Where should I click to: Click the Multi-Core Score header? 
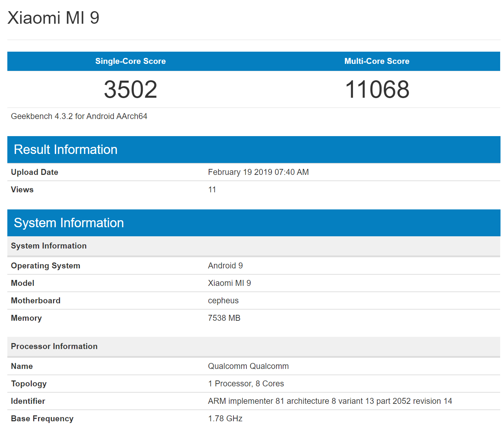[x=377, y=61]
